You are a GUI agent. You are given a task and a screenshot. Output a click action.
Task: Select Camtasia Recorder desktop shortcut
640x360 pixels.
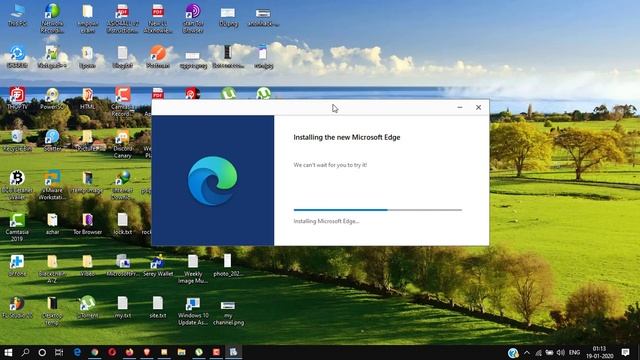tap(122, 101)
